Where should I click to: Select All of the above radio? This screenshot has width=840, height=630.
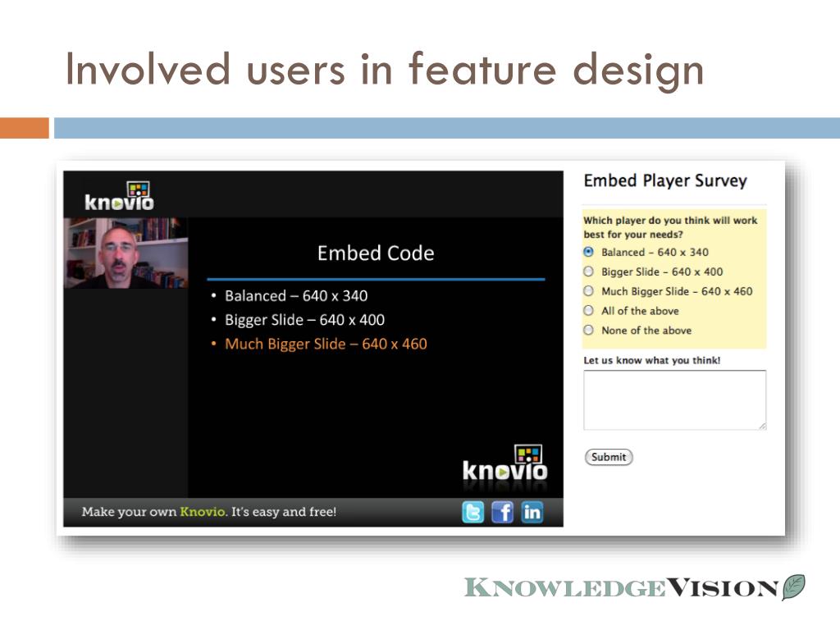pyautogui.click(x=589, y=311)
